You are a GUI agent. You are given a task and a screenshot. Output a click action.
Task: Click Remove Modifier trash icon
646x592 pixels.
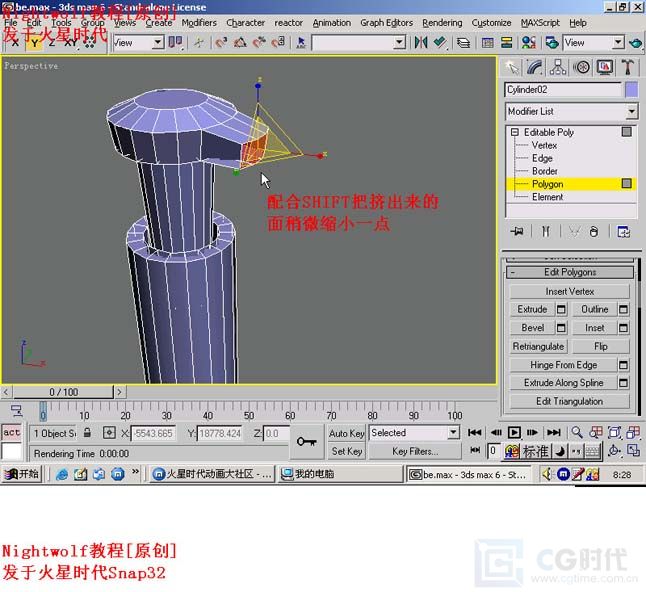click(x=593, y=232)
